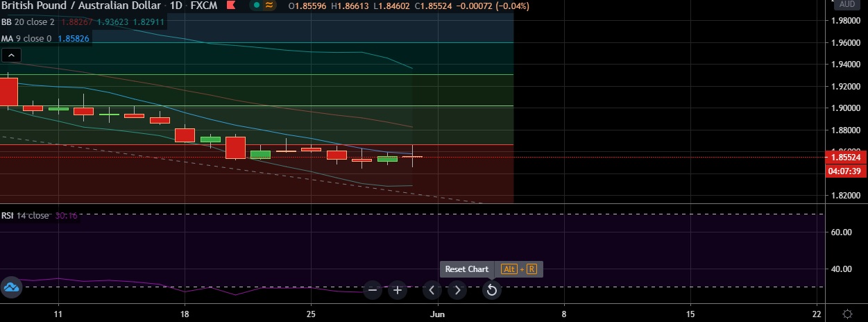This screenshot has height=322, width=868.
Task: Click the MA value 1.85826
Action: tap(72, 38)
